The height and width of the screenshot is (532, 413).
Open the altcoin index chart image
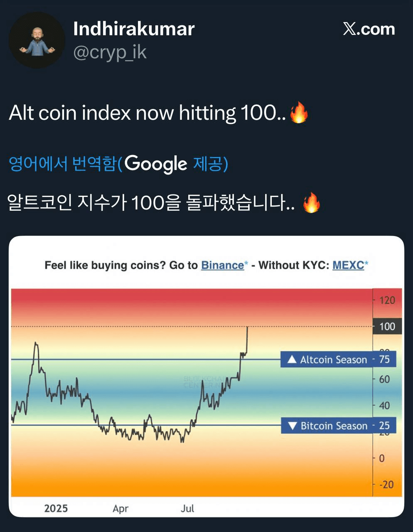coord(206,377)
